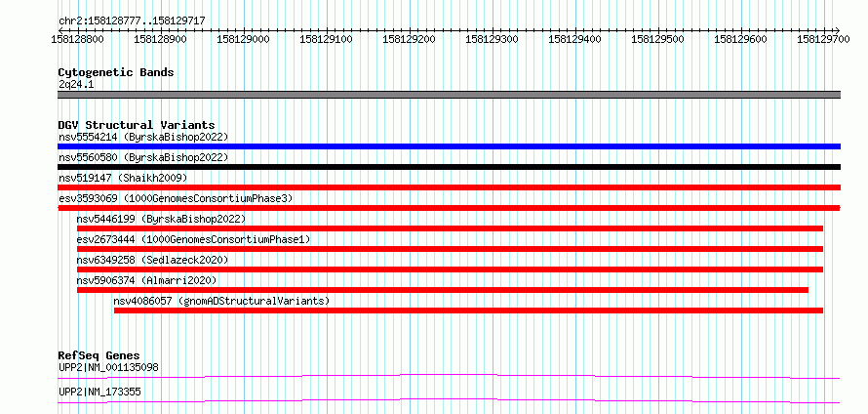Open nsv4086057 (gnomADStructuralVariants) label
Screen dimensions: 868x414
coord(221,301)
